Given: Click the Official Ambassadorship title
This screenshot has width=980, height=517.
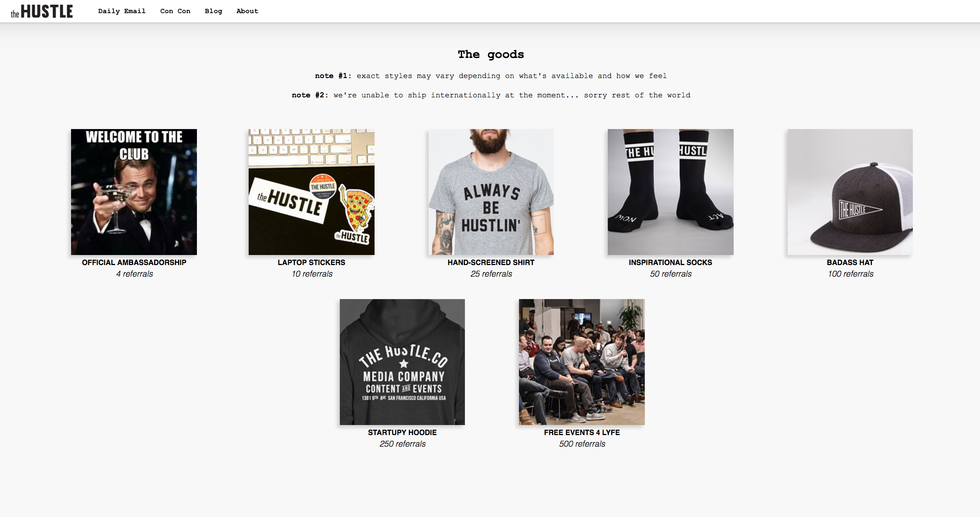Looking at the screenshot, I should coord(134,263).
